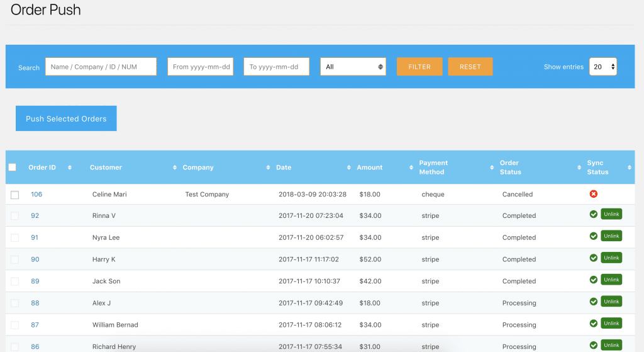Open the All status filter dropdown
Viewport: 644px width, 352px height.
click(353, 67)
